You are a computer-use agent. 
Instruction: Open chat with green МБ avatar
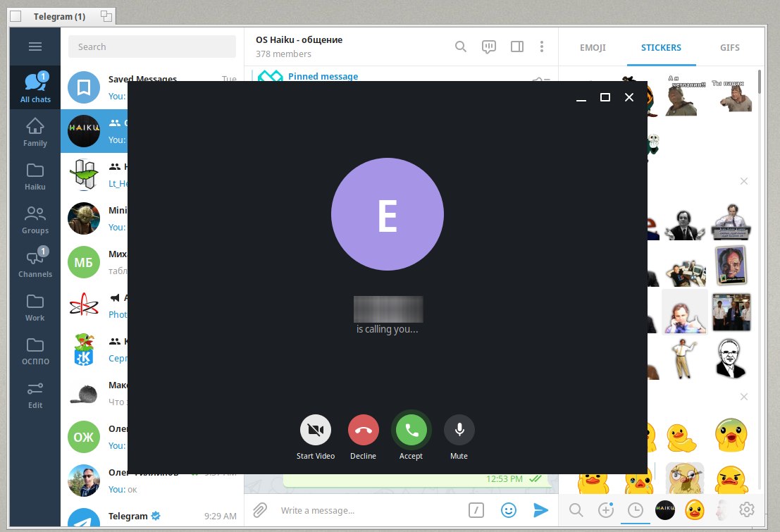click(84, 262)
